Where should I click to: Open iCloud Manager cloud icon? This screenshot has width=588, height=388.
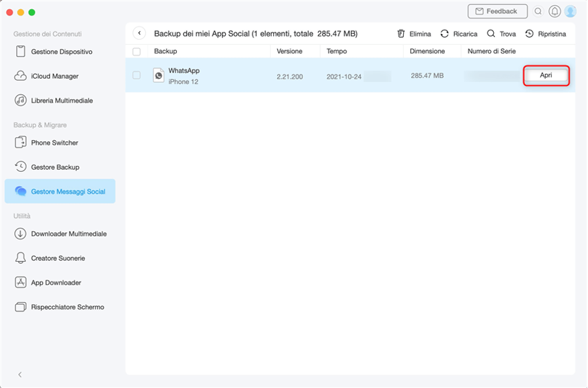click(x=20, y=76)
